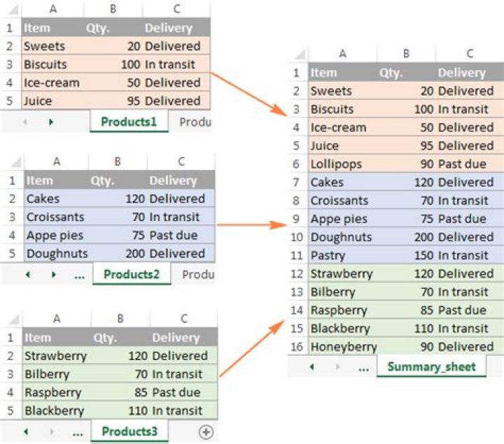504x444 pixels.
Task: Click left scroll arrow left of Summary_sheet tab
Action: point(311,366)
